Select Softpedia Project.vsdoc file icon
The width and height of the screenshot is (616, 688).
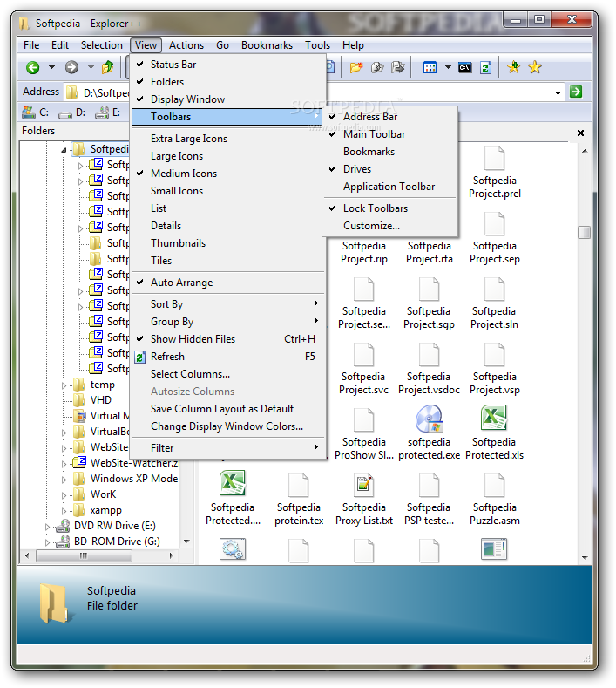[429, 355]
